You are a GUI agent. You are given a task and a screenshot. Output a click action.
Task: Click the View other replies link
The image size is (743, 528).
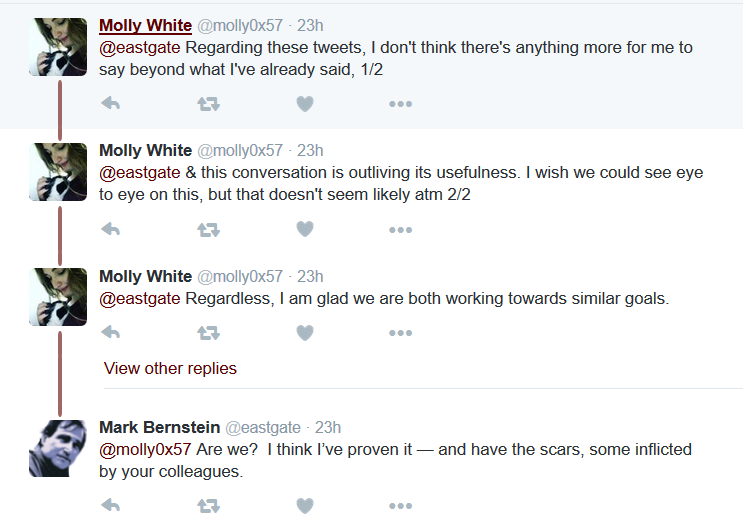click(x=170, y=368)
